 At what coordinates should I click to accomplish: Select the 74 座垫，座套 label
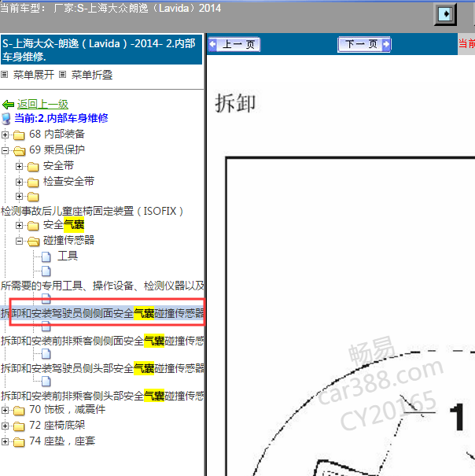point(62,441)
